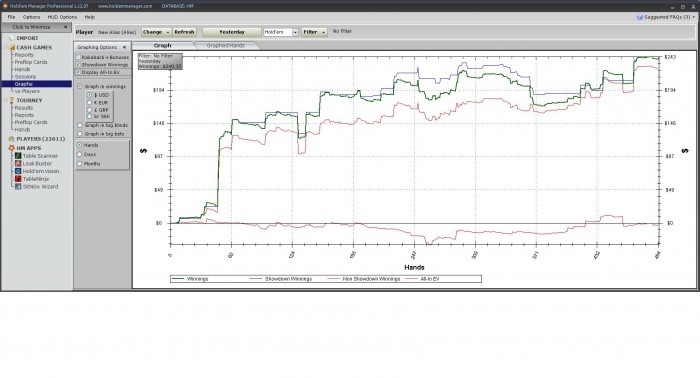
Task: Enable Rakeback + Bonuses checkbox
Action: (78, 57)
